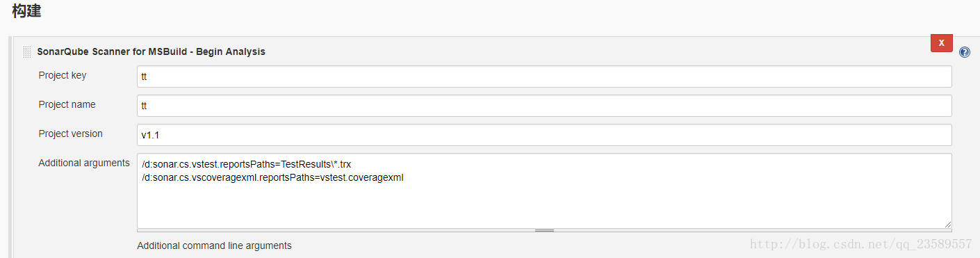
Task: Grab the build step drag handle icon
Action: click(26, 51)
